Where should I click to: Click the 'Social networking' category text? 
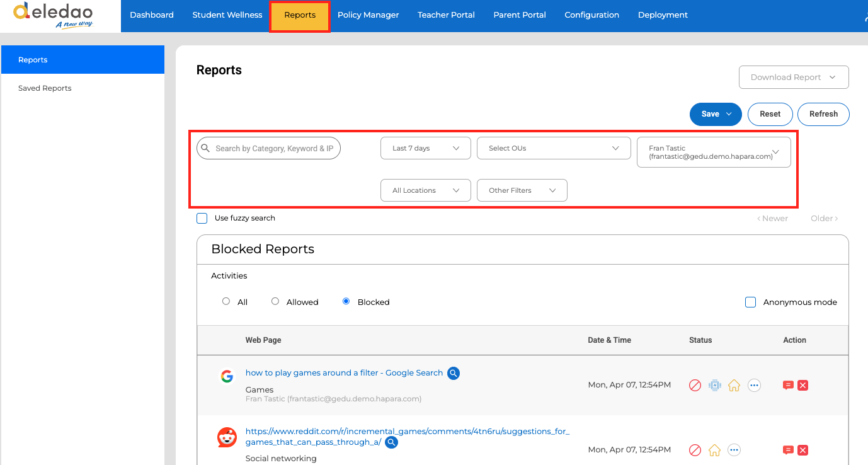tap(281, 459)
